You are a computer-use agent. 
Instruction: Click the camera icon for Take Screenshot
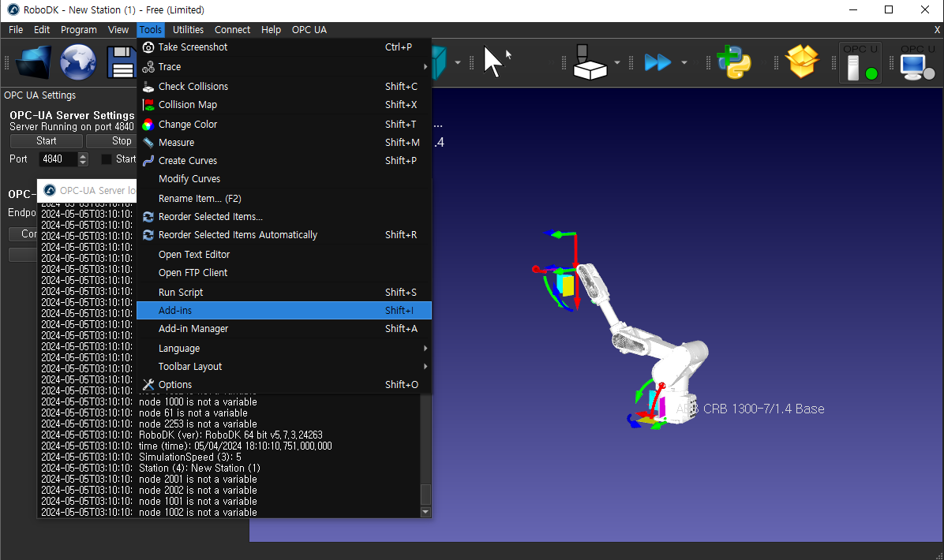148,47
